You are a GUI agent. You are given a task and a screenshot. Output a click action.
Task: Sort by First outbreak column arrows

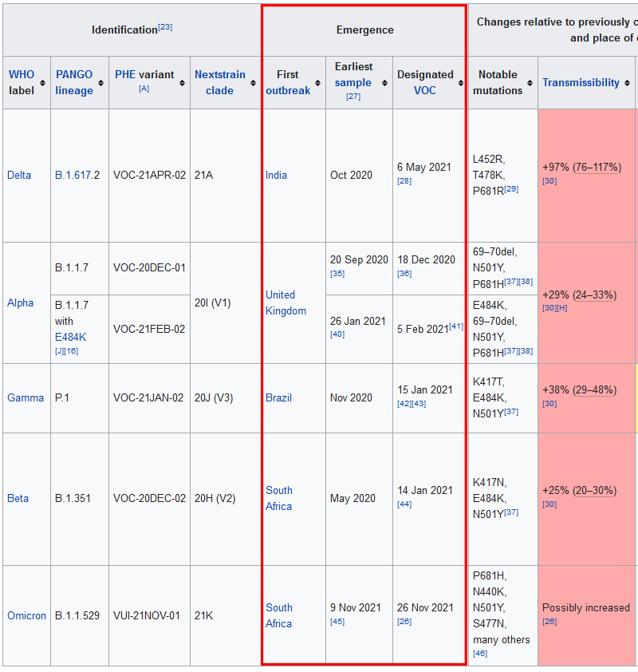coord(317,83)
